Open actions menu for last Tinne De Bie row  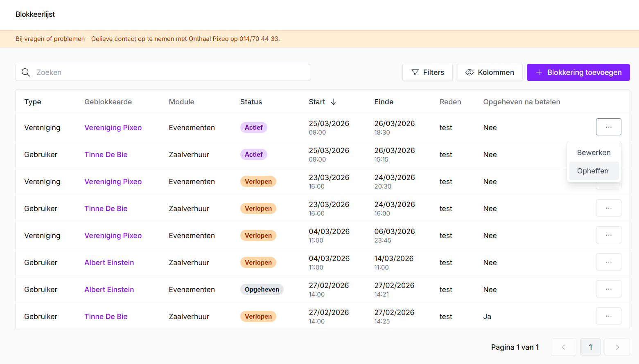tap(608, 316)
